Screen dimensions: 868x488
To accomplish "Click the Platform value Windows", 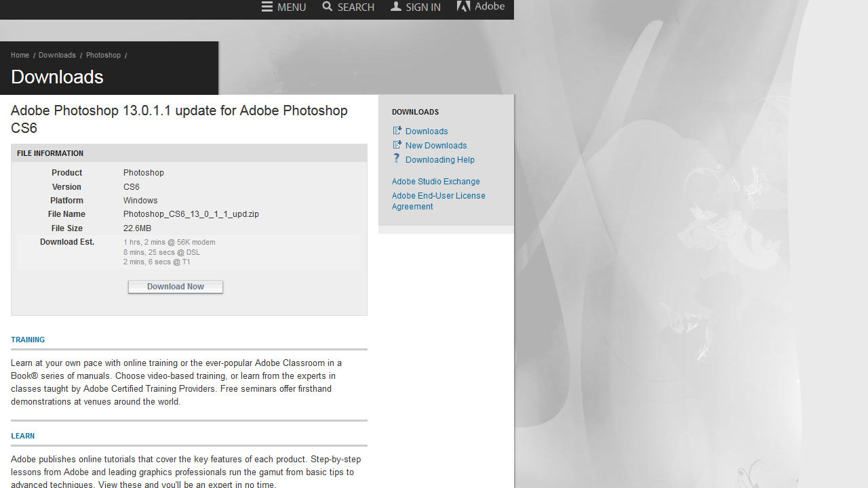I will 140,201.
